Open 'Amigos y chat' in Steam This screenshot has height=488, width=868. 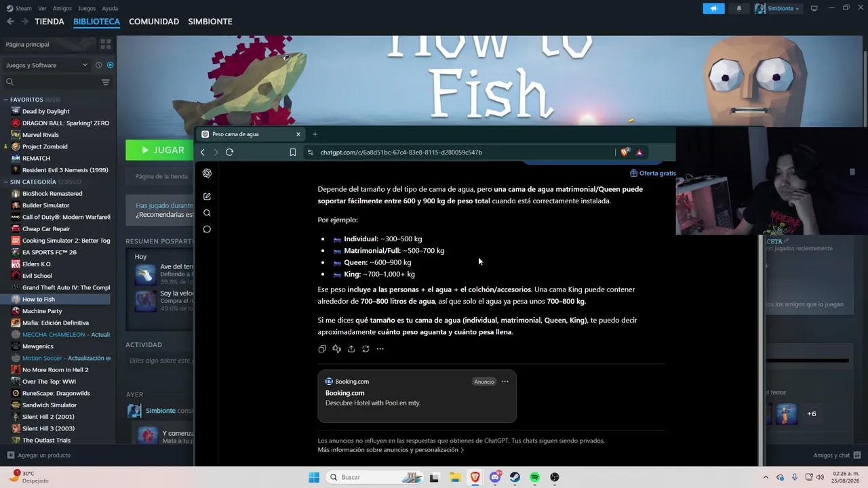[837, 455]
